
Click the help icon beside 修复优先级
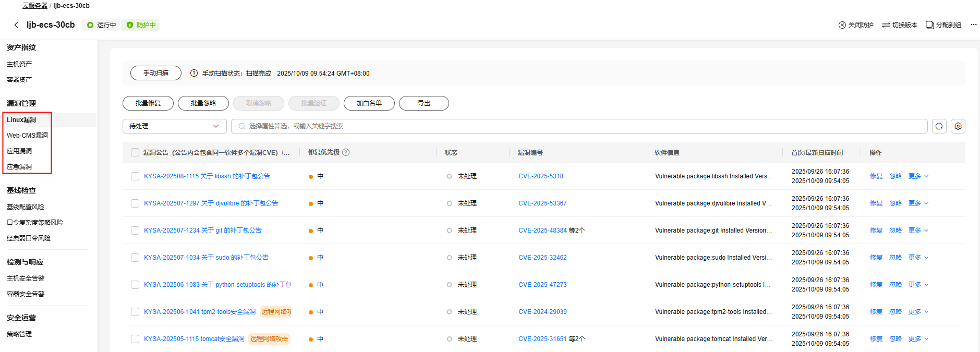coord(346,152)
